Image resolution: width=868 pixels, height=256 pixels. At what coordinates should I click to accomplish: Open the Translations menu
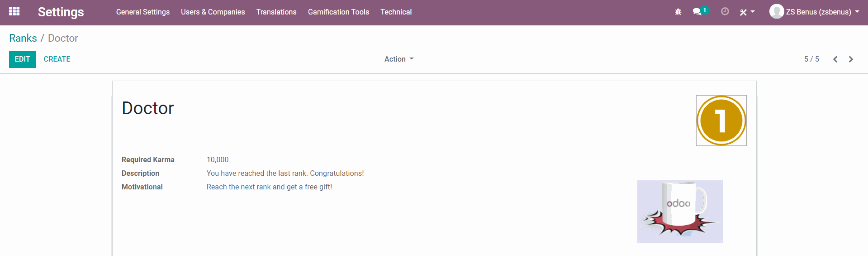(x=276, y=12)
